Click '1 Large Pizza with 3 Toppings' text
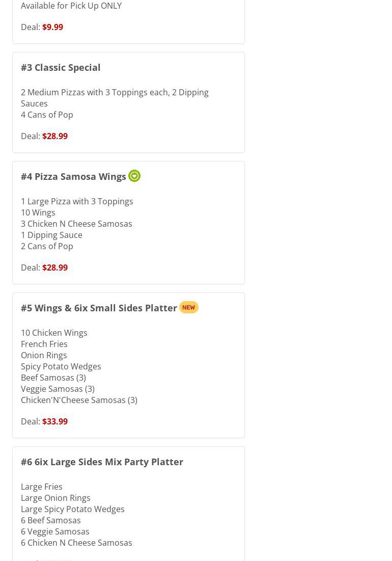 tap(77, 201)
